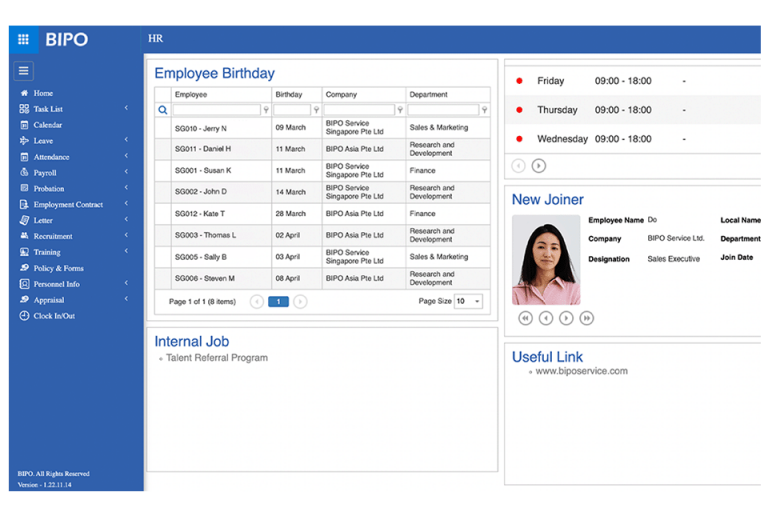Click the search magnifier in birthday table
768x512 pixels.
pos(163,110)
